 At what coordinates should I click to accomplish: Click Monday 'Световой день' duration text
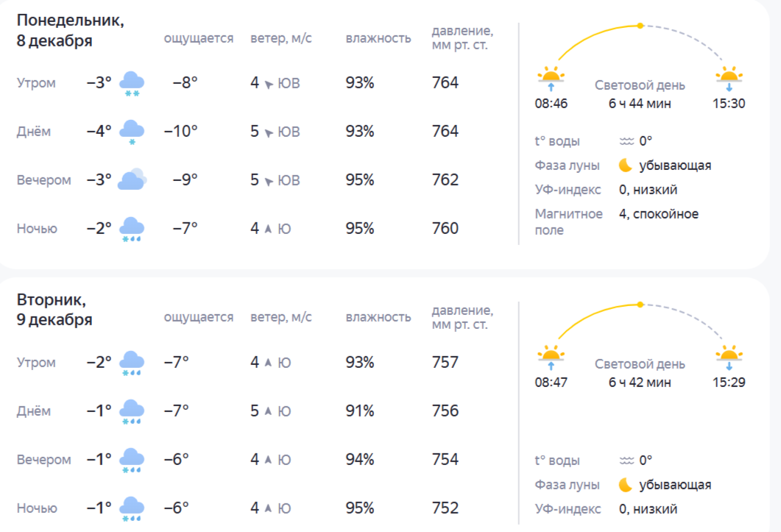pos(640,104)
